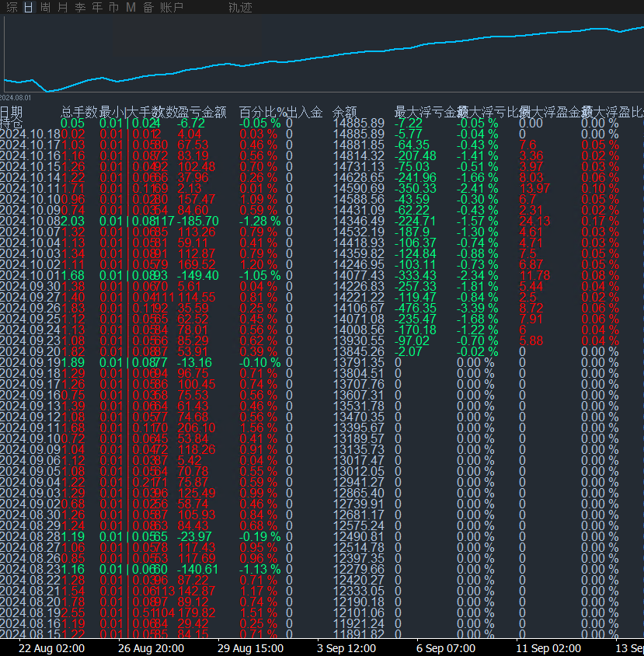Screen dimensions: 644x656
Task: Click the 日期 column header
Action: (12, 112)
